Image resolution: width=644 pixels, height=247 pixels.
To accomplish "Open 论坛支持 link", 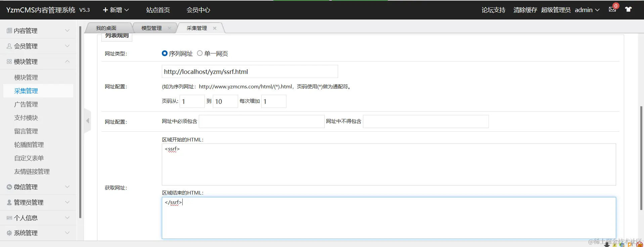I will tap(493, 10).
